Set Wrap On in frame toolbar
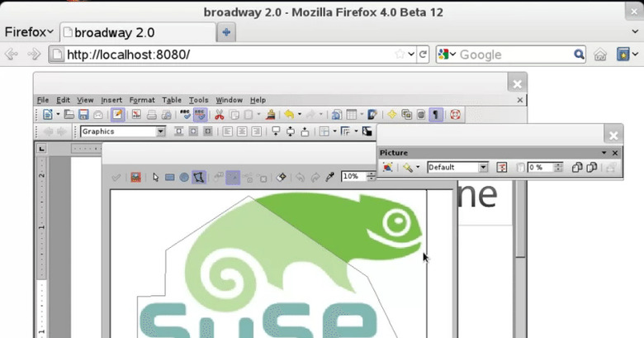The image size is (644, 338). click(193, 131)
